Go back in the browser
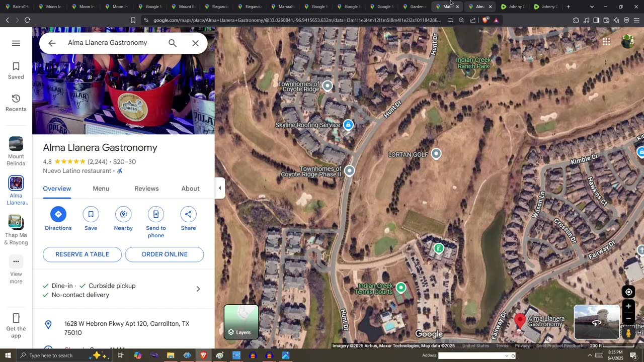 coord(7,20)
